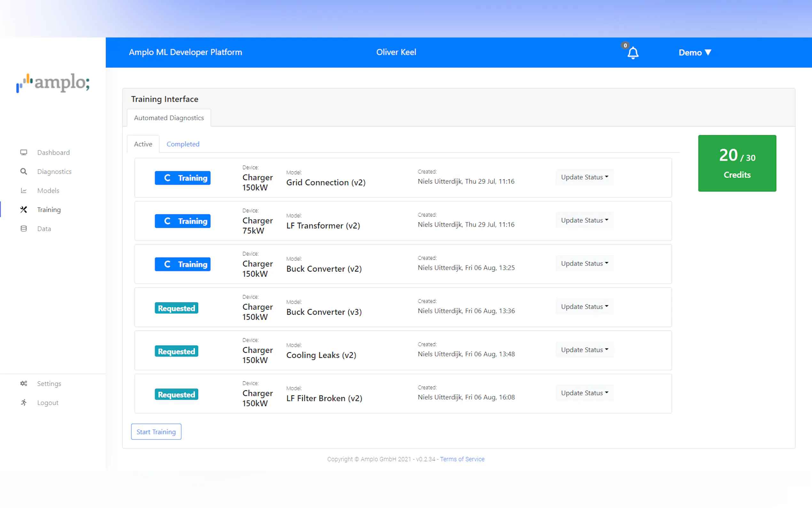The height and width of the screenshot is (508, 812).
Task: Click the green 20 / 30 Credits card
Action: coord(737,163)
